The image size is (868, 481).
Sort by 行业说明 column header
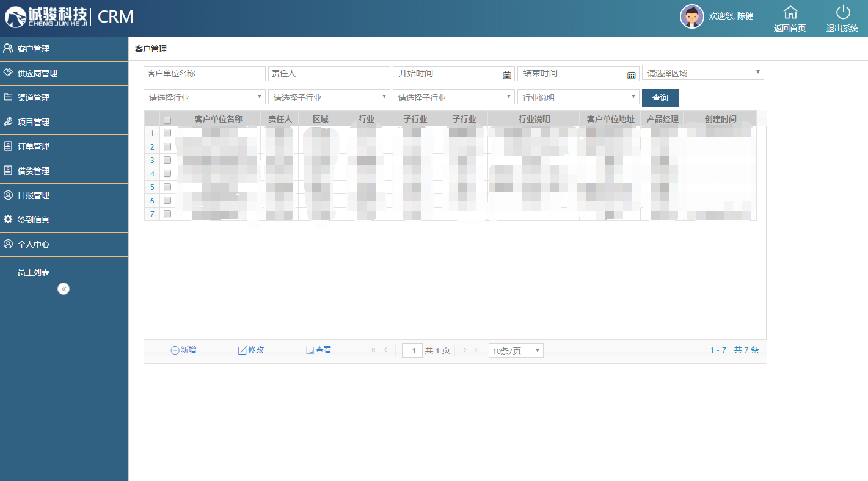[x=534, y=119]
